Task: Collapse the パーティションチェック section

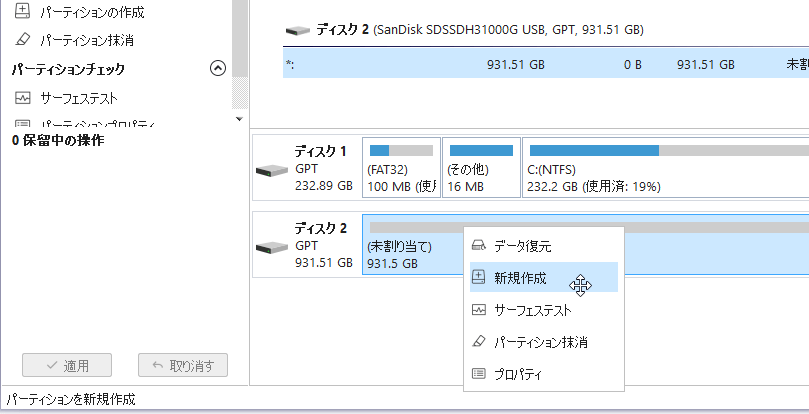Action: coord(218,69)
